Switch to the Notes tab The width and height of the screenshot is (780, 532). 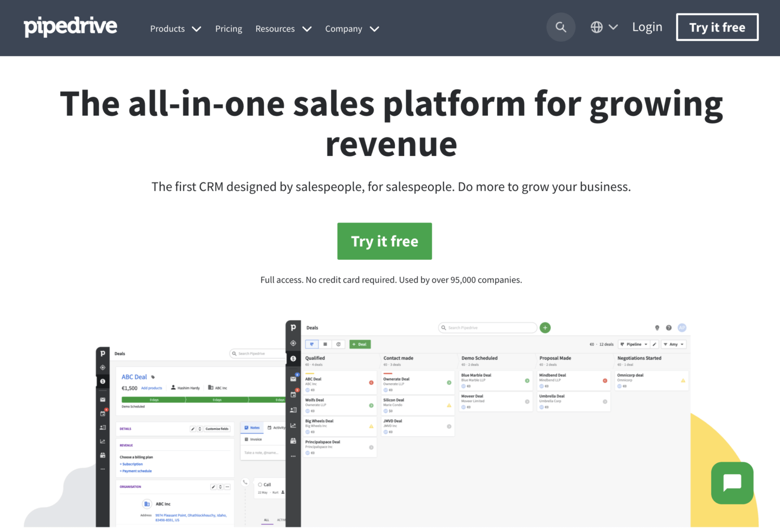252,428
